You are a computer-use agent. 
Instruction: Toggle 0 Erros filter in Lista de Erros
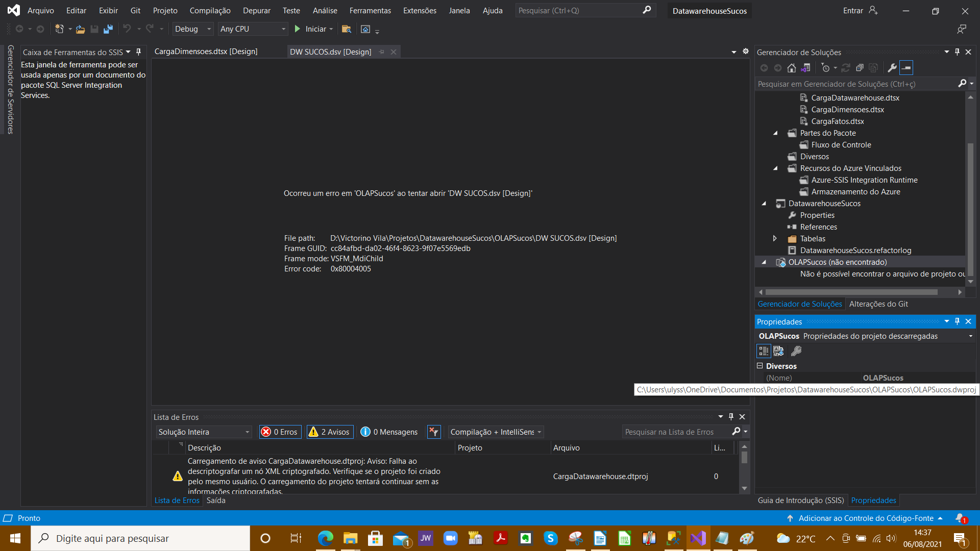coord(279,431)
